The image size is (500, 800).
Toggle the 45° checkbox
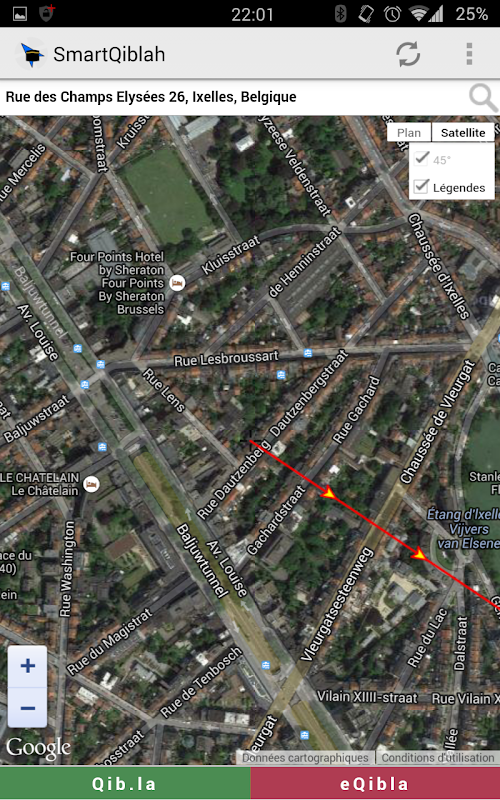[x=421, y=158]
